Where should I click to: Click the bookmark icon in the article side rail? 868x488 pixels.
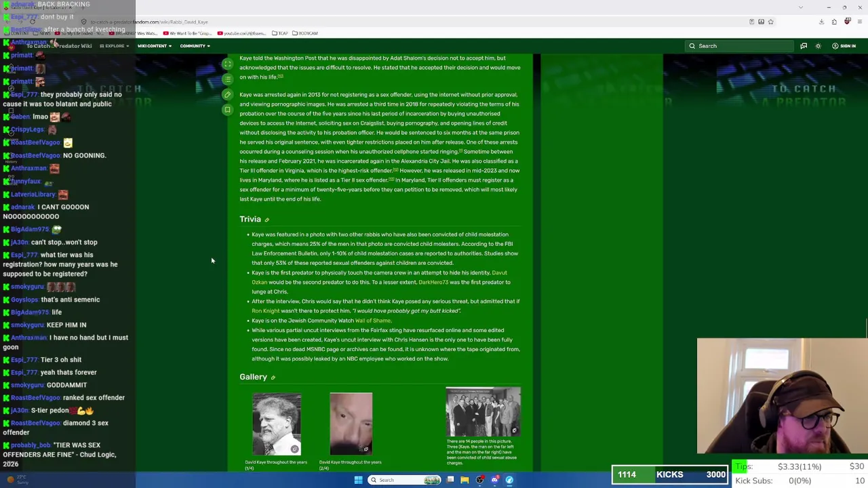[228, 110]
